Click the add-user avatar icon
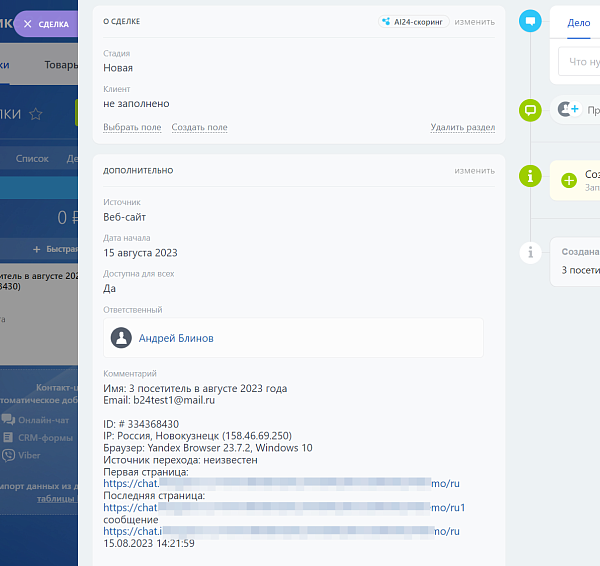 tap(568, 109)
